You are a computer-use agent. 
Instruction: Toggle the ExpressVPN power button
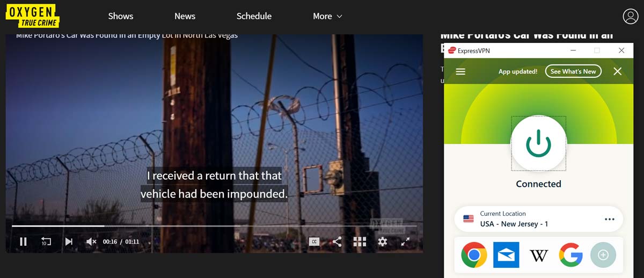(x=538, y=143)
